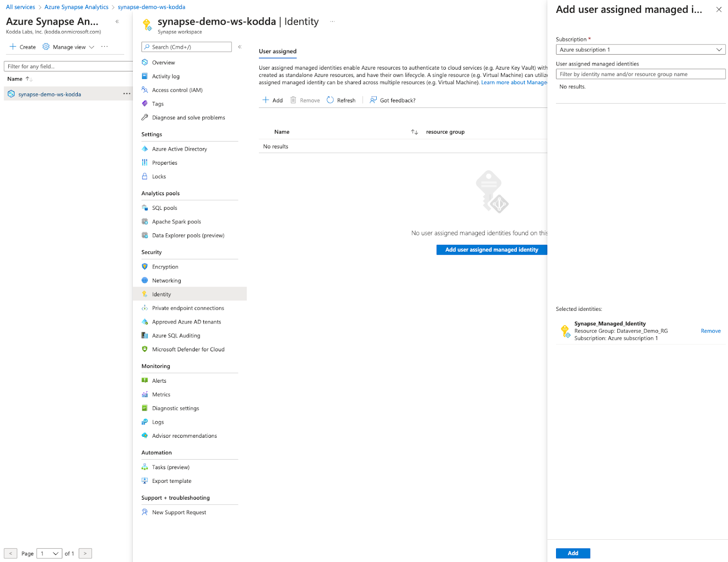Close the Add user assigned managed identity panel
Screen dimensions: 728x562
point(719,10)
